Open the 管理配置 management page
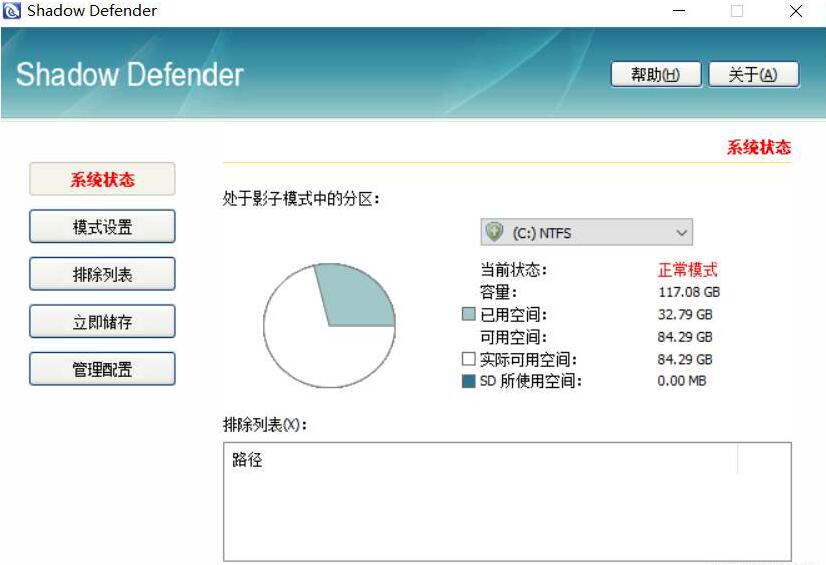Image resolution: width=826 pixels, height=565 pixels. click(102, 369)
